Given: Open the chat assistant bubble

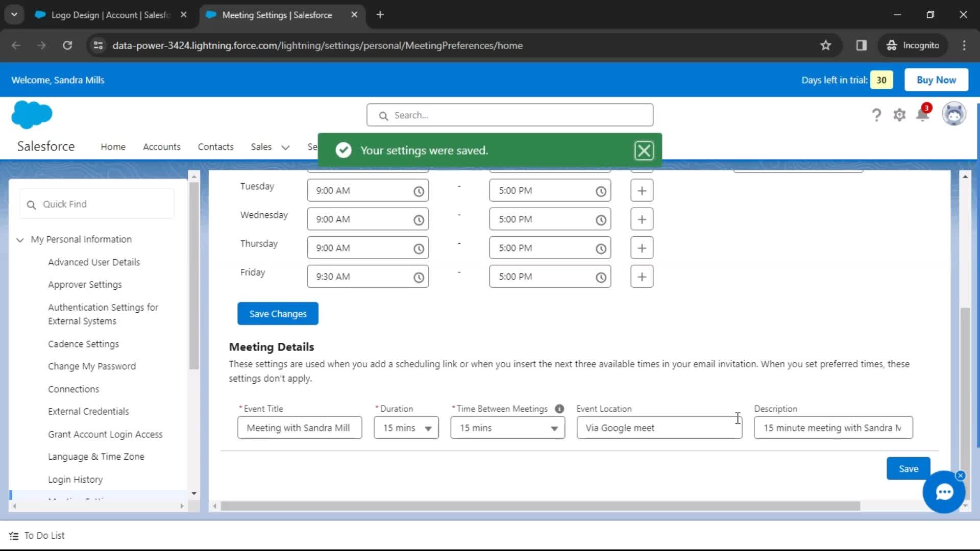Looking at the screenshot, I should (x=944, y=492).
